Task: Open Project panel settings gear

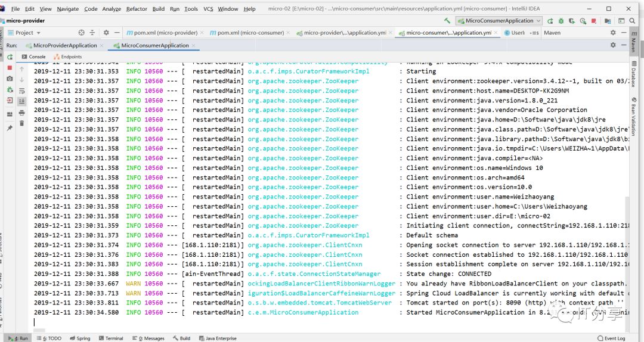Action: [106, 32]
